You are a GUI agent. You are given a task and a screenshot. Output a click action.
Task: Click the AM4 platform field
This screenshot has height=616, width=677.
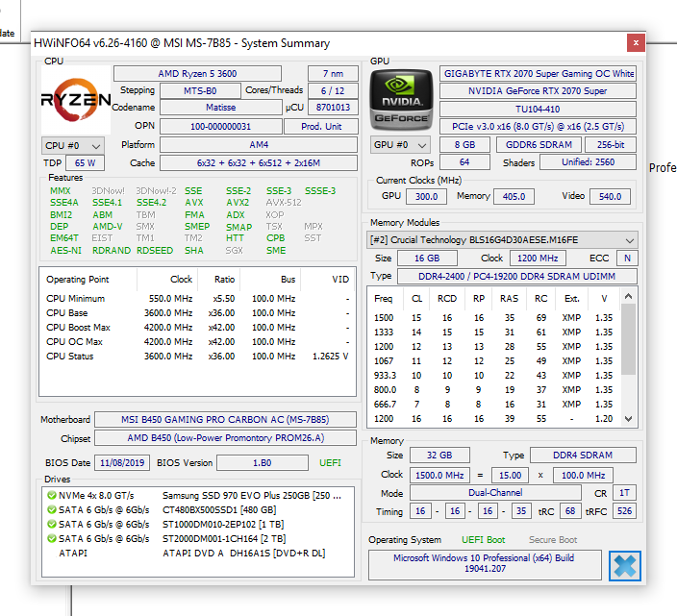(x=259, y=144)
